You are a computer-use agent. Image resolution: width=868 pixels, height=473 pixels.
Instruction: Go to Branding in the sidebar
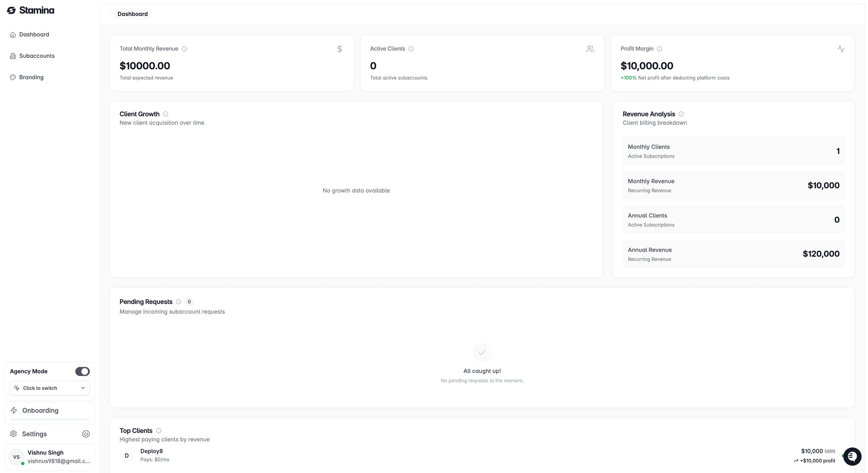click(31, 77)
